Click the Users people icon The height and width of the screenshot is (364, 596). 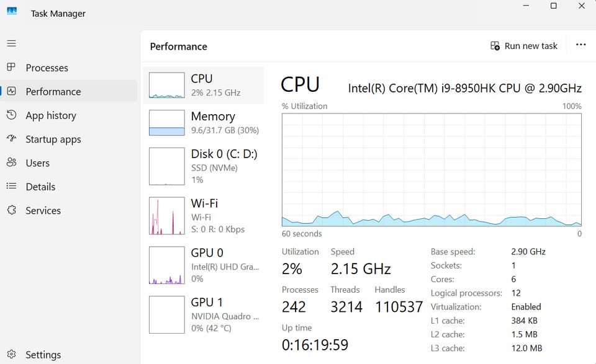pyautogui.click(x=11, y=162)
